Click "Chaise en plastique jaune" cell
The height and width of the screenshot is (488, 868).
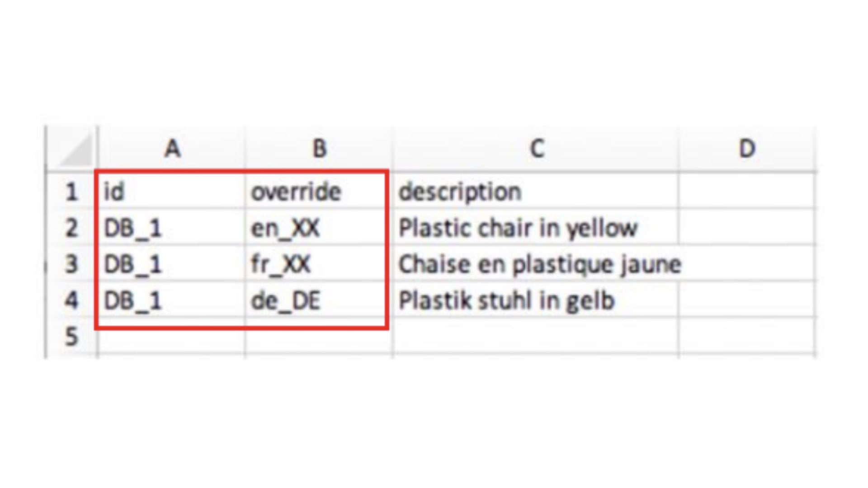click(536, 264)
